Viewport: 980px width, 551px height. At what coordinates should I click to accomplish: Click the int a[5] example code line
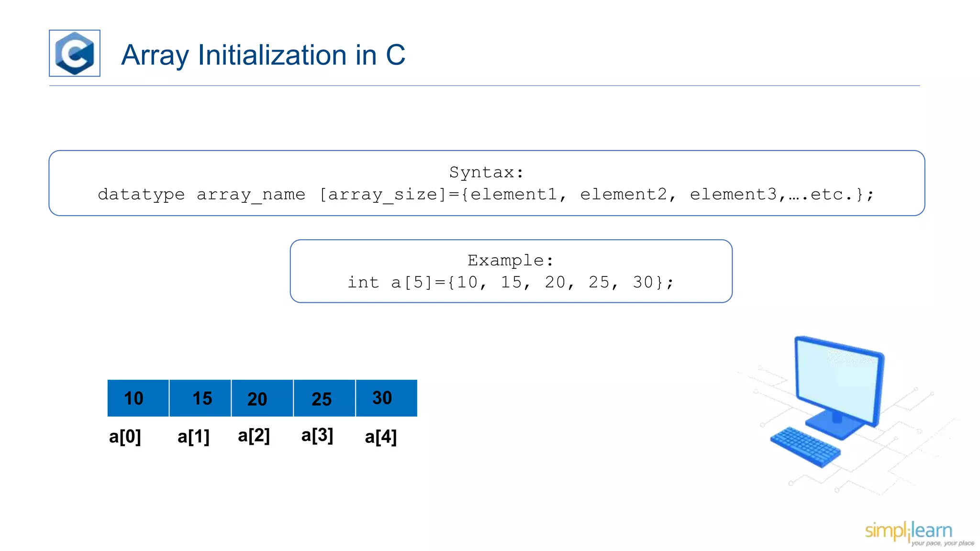[x=511, y=282]
